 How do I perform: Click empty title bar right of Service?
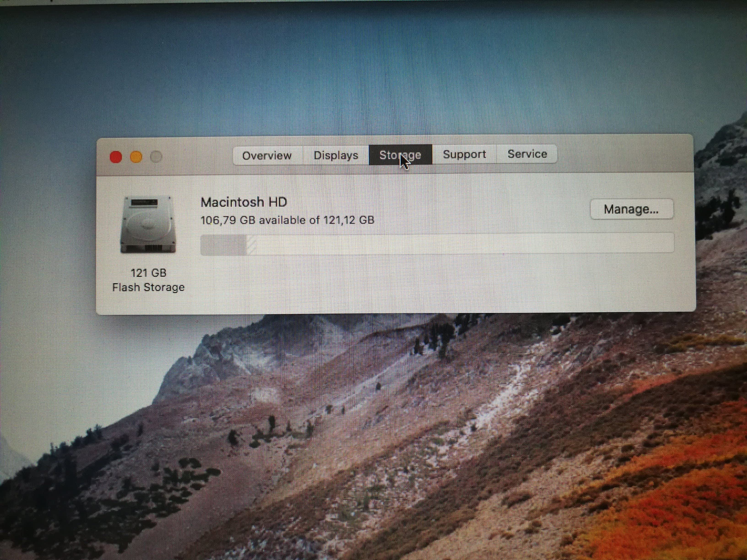[x=625, y=153]
